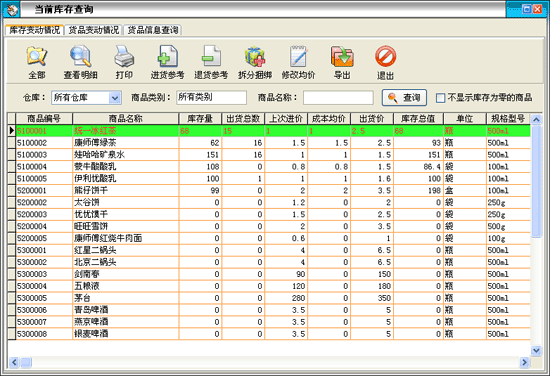The image size is (550, 376).
Task: Open 退货参考 return reference icon
Action: tap(211, 56)
